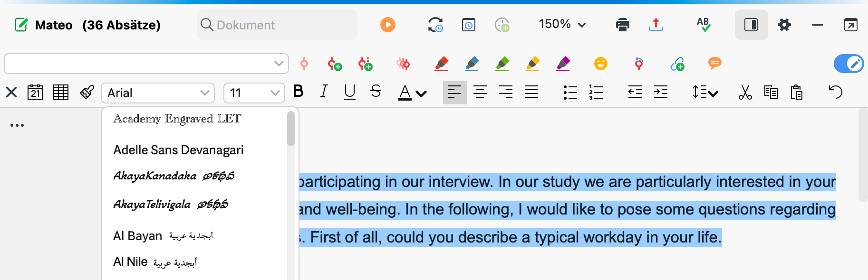This screenshot has width=868, height=280.
Task: Select the red highlighter coding tool
Action: [442, 64]
